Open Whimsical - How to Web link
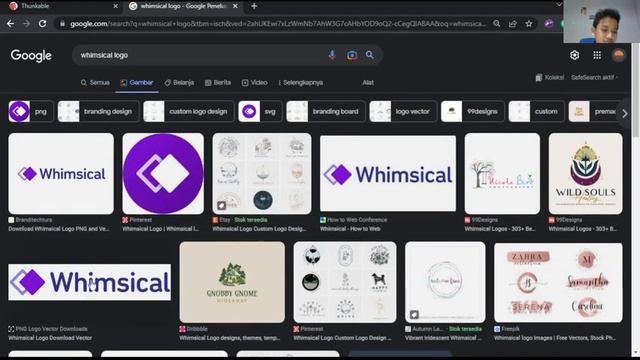 pos(350,229)
